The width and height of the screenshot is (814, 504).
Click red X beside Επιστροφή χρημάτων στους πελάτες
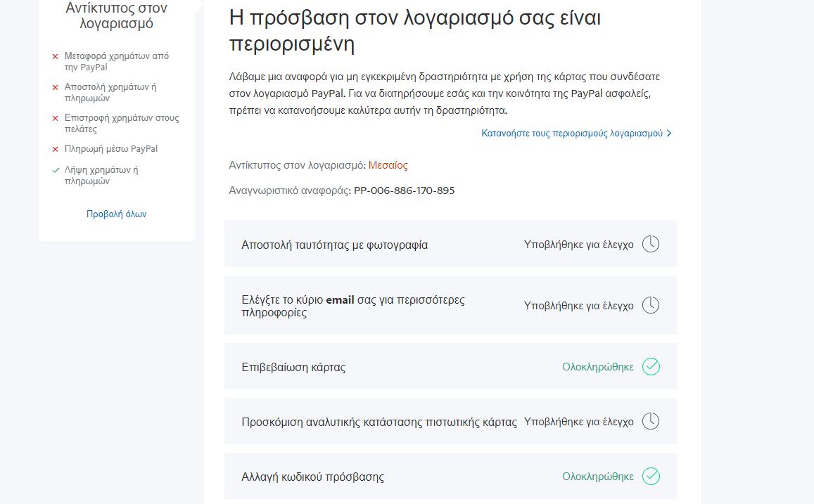(55, 119)
